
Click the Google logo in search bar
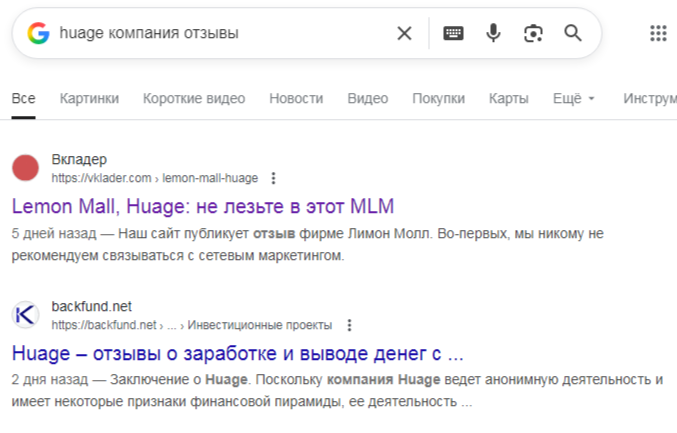click(38, 34)
